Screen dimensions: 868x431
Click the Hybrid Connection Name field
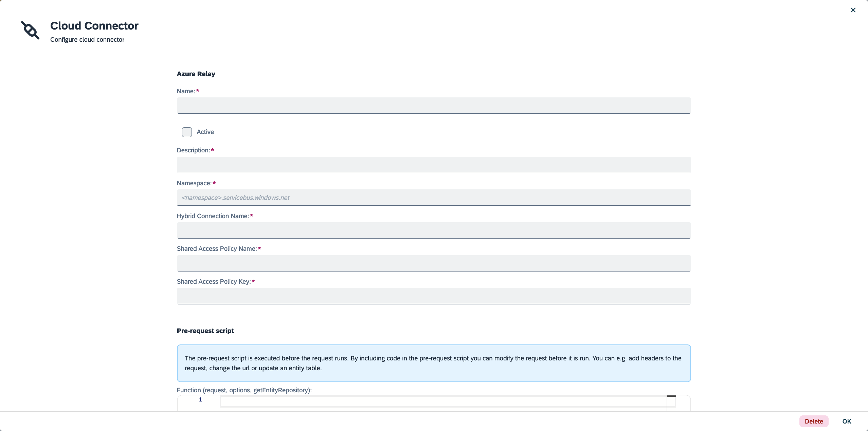[x=433, y=230]
